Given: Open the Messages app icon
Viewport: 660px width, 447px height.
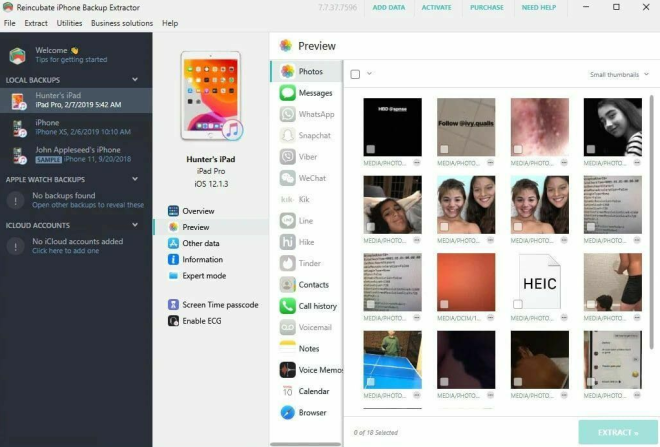Looking at the screenshot, I should tap(287, 93).
